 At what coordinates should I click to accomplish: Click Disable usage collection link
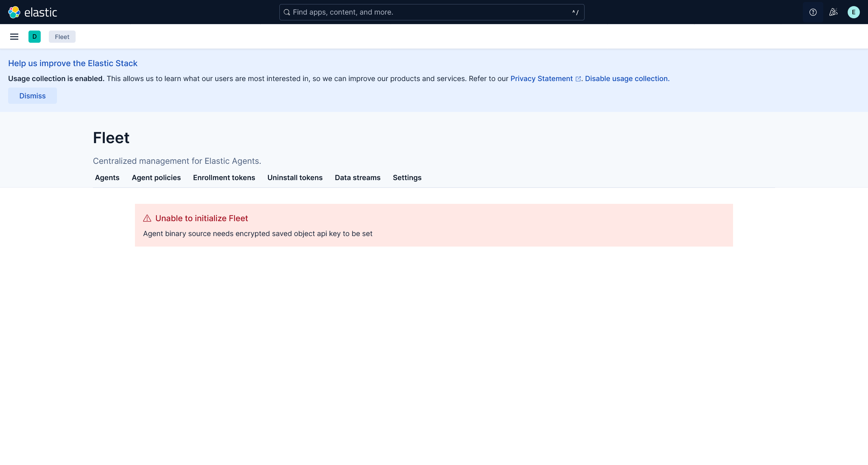[627, 79]
